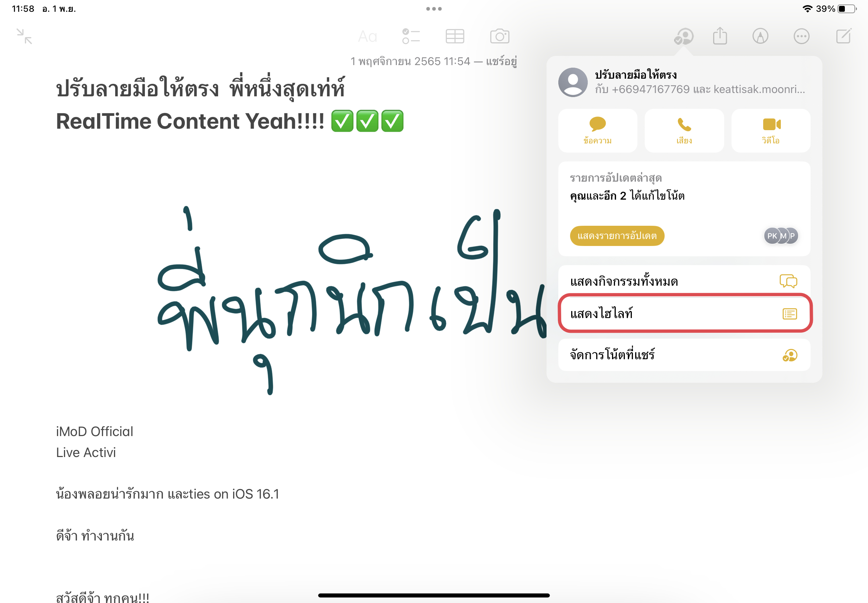The width and height of the screenshot is (868, 603).
Task: Select แสดงกิจกรรมทั้งหมด menu item
Action: pos(684,281)
